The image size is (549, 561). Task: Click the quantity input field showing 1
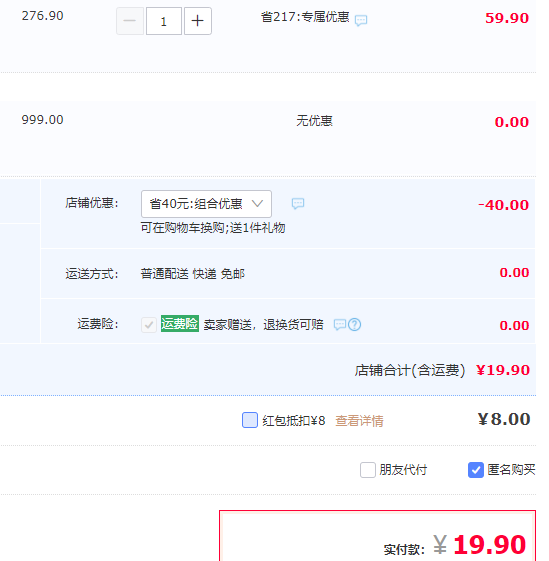164,21
